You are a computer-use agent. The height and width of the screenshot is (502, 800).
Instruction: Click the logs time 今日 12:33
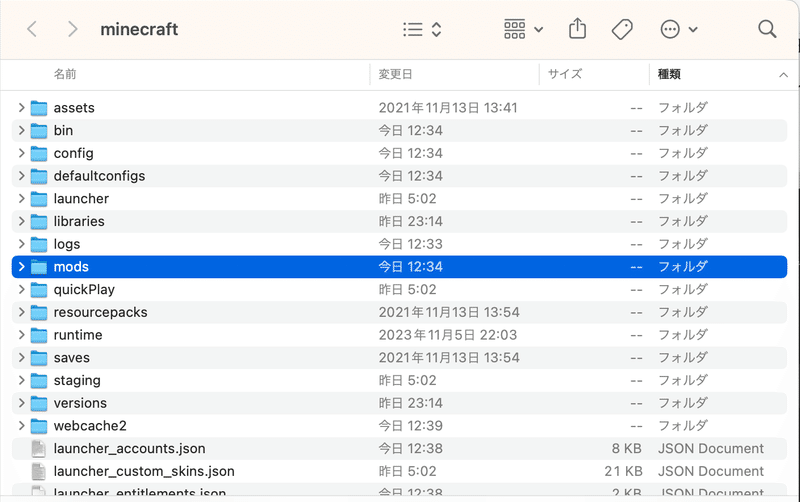(x=410, y=244)
